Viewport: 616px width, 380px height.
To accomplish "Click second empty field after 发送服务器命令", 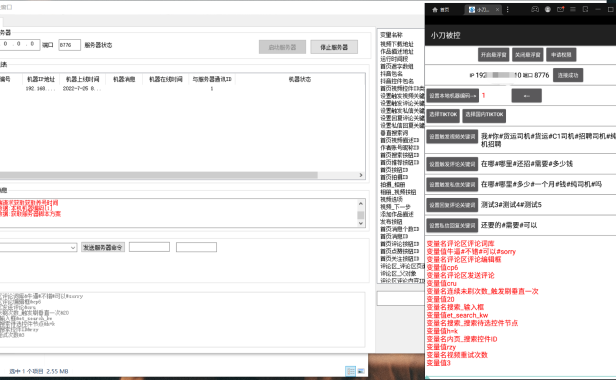I will coord(196,247).
